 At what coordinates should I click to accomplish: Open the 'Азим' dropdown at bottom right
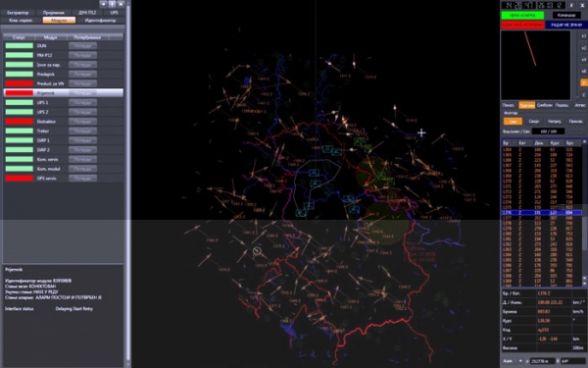[513, 361]
